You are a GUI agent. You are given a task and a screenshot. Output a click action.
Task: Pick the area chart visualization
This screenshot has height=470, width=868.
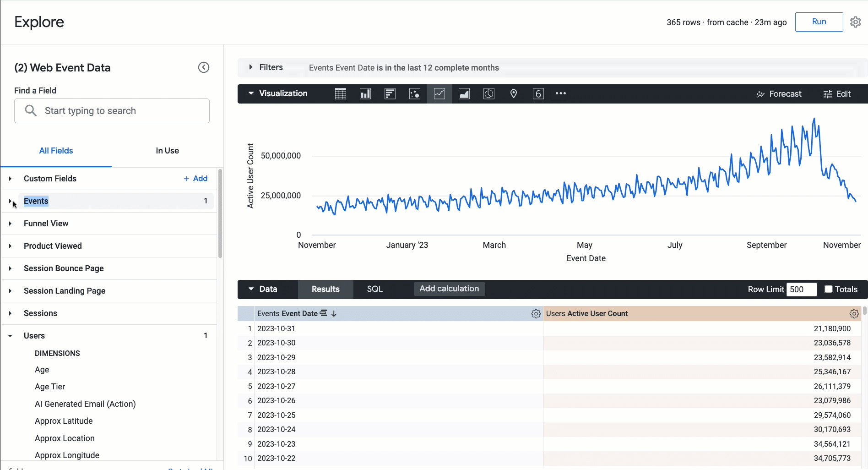click(464, 94)
